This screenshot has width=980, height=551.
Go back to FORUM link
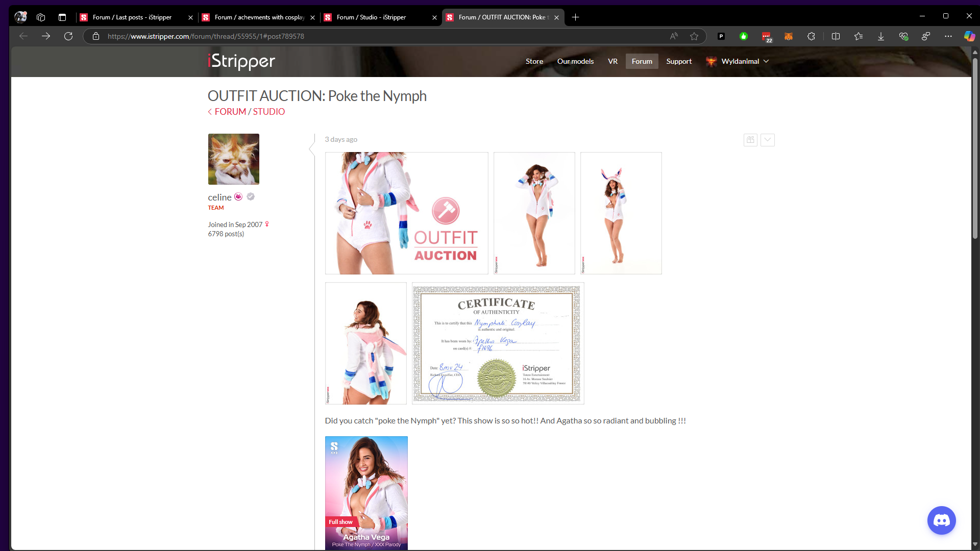tap(230, 112)
